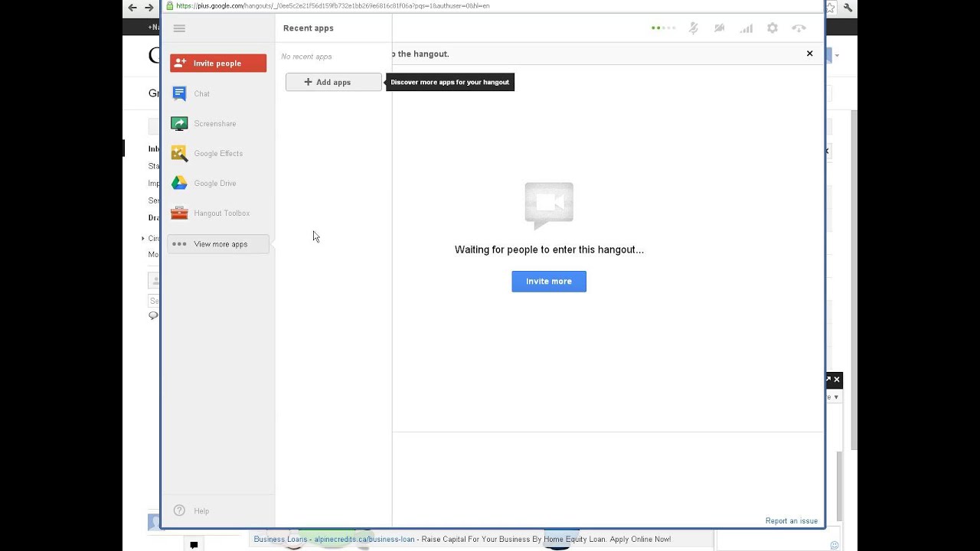The height and width of the screenshot is (551, 980).
Task: Collapse the sidebar with the hamburger menu icon
Action: pos(179,28)
